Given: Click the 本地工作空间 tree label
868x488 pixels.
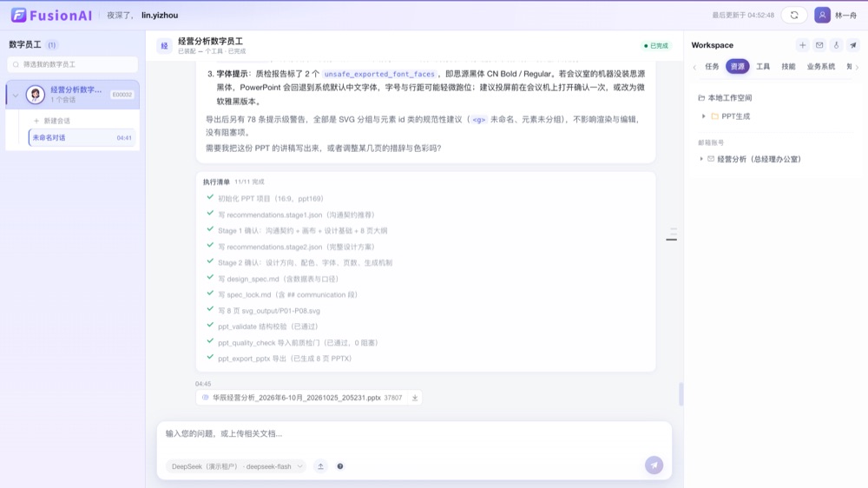Looking at the screenshot, I should (x=730, y=98).
